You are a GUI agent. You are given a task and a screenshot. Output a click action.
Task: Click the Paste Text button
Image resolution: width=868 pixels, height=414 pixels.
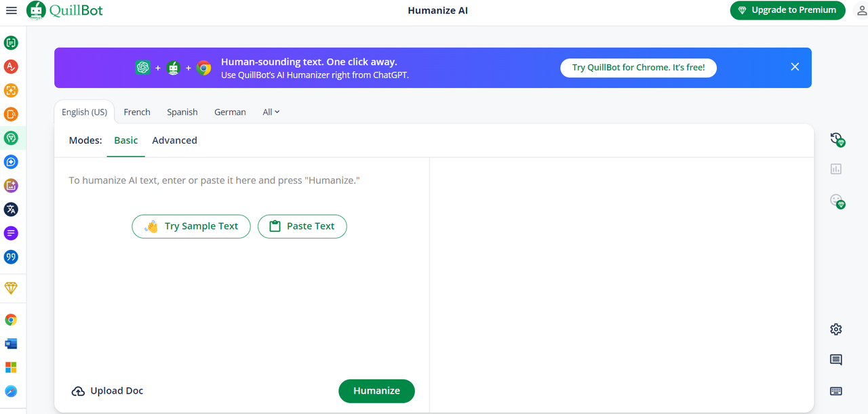point(302,226)
